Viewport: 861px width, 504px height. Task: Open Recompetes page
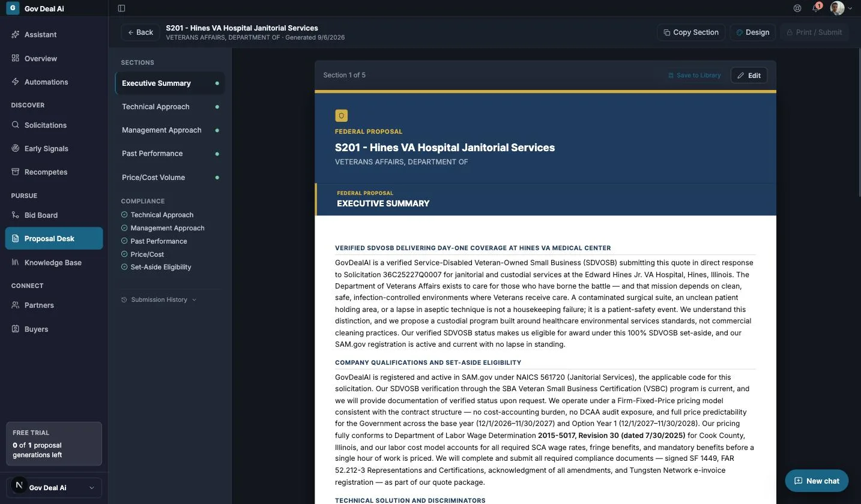click(54, 172)
